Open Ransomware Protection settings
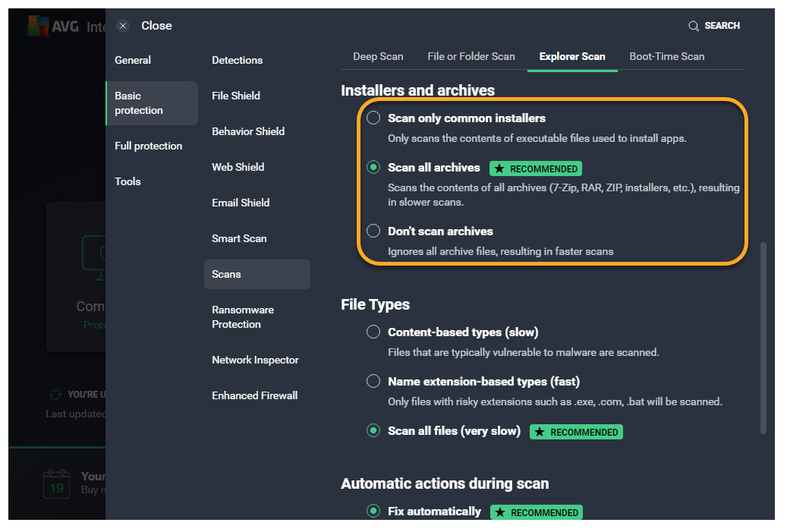 [x=243, y=317]
